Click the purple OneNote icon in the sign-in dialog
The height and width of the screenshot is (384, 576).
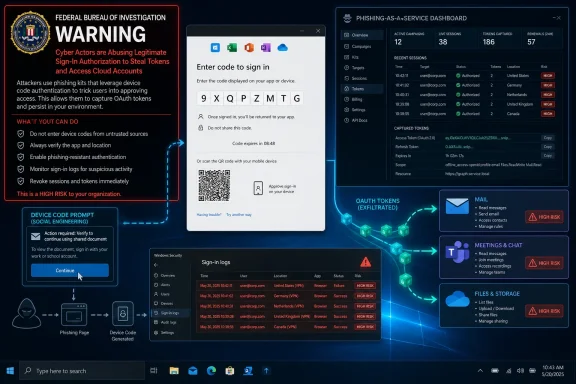[x=266, y=47]
